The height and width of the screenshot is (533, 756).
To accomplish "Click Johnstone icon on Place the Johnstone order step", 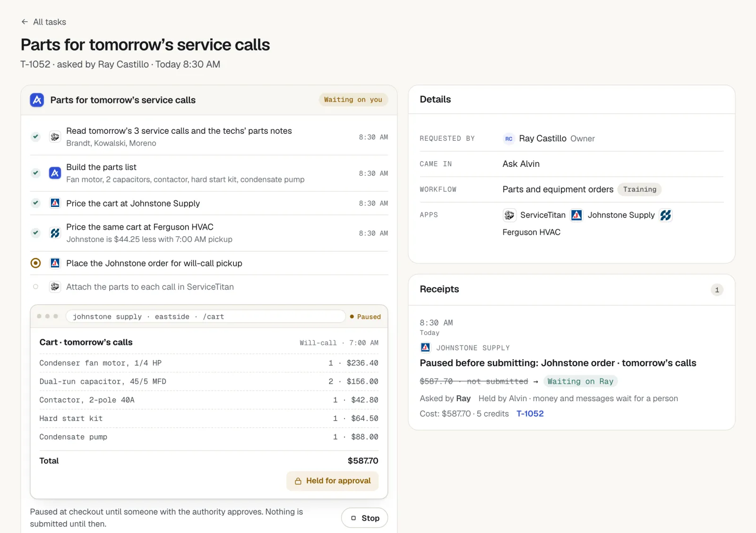I will 55,263.
